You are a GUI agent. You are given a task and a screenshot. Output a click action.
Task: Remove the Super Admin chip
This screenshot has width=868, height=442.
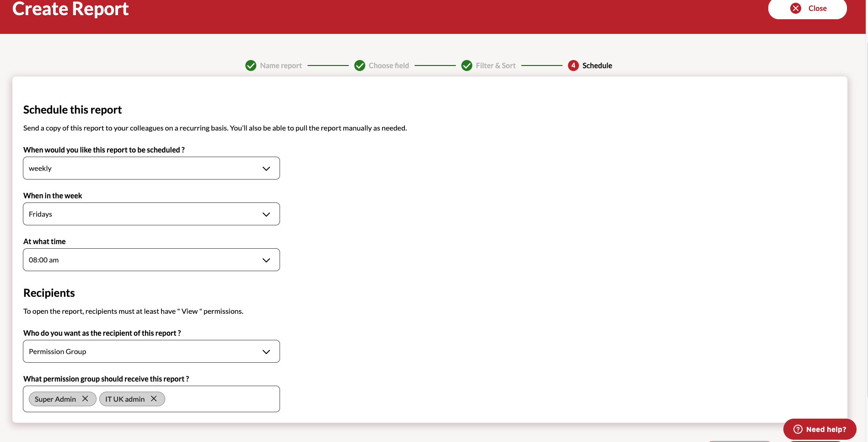(85, 399)
